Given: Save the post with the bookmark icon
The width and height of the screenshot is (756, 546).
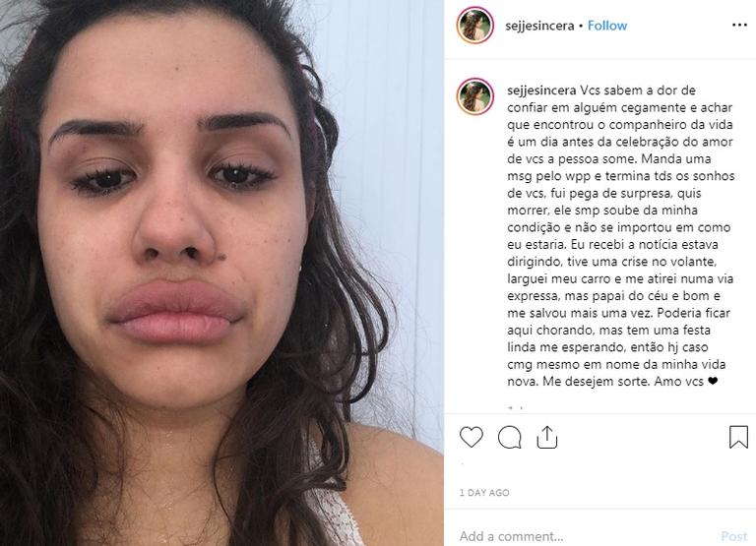Looking at the screenshot, I should 738,437.
